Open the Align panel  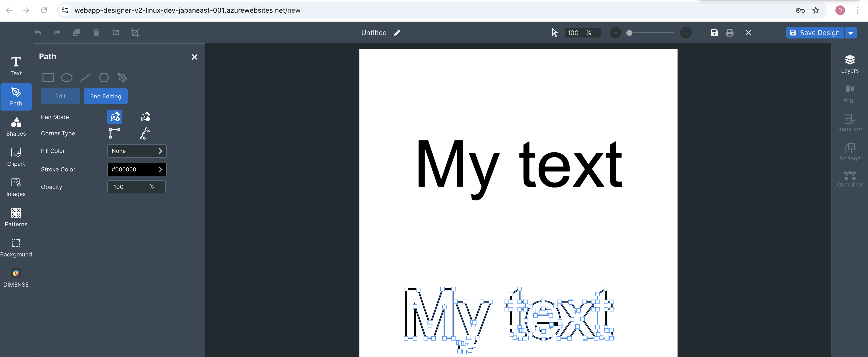(x=850, y=94)
